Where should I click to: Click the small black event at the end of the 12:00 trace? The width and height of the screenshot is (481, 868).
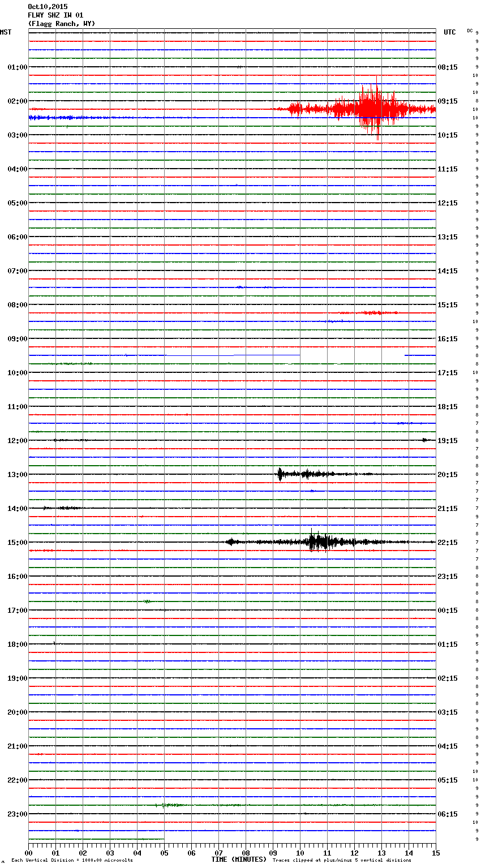426,440
